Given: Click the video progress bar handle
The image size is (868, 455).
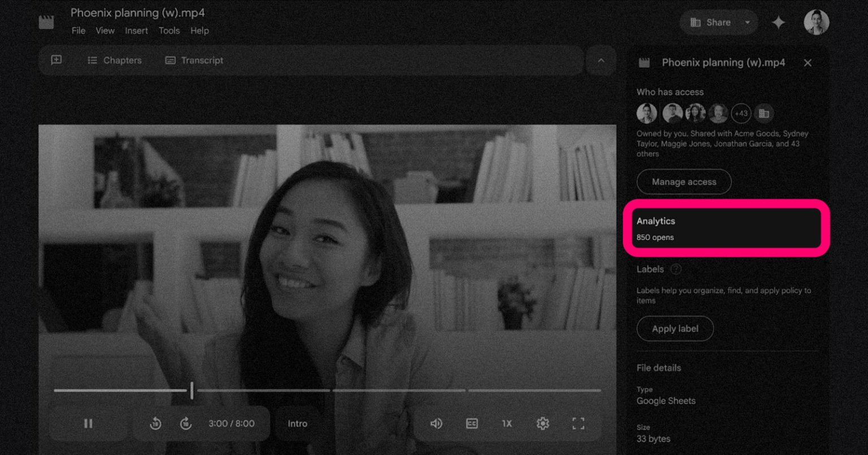Looking at the screenshot, I should pyautogui.click(x=192, y=390).
